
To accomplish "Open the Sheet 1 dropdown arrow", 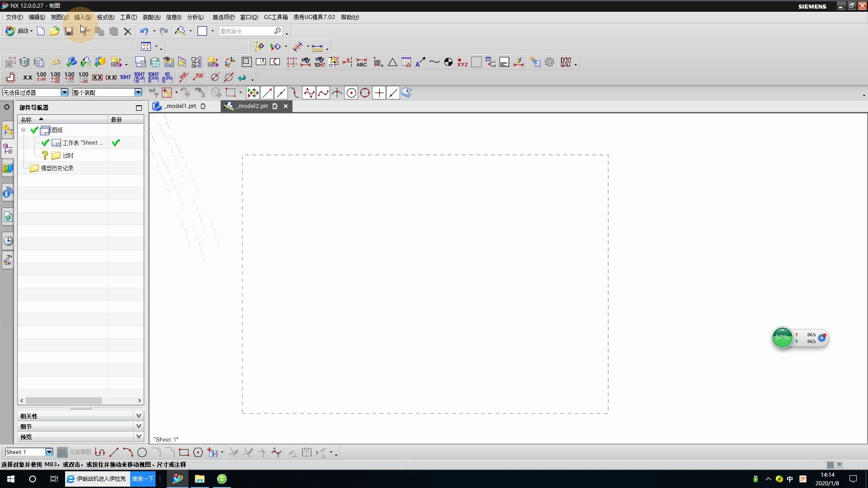I will tap(49, 452).
